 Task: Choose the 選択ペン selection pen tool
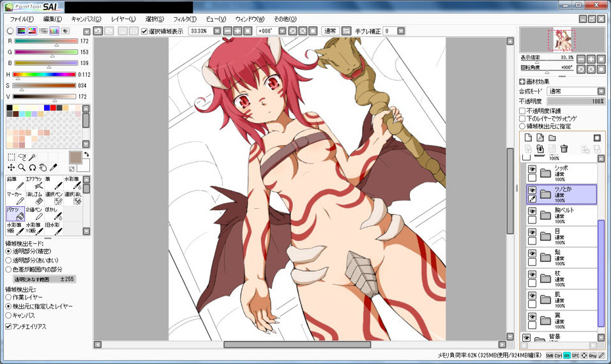tap(54, 198)
